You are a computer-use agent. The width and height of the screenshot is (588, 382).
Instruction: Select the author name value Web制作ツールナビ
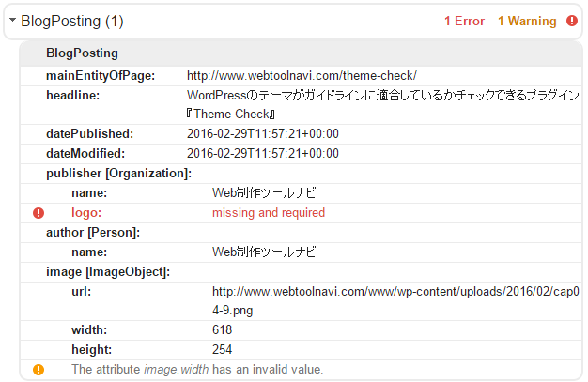pos(264,252)
